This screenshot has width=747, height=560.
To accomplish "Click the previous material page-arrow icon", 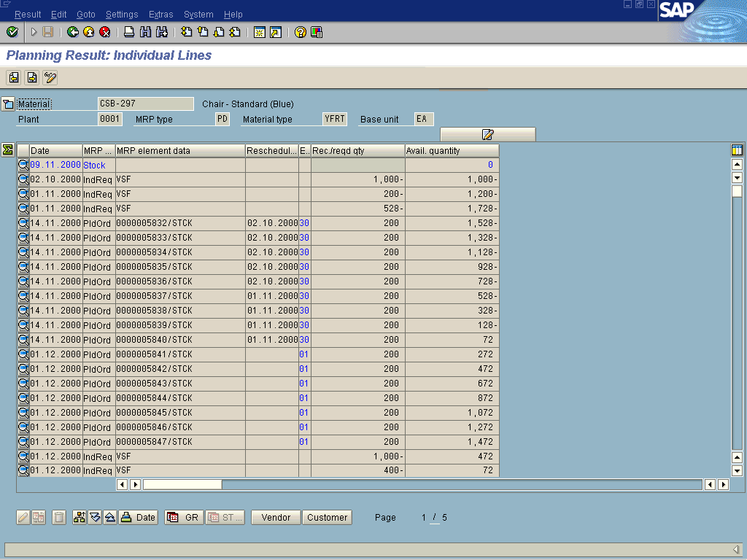I will [14, 77].
